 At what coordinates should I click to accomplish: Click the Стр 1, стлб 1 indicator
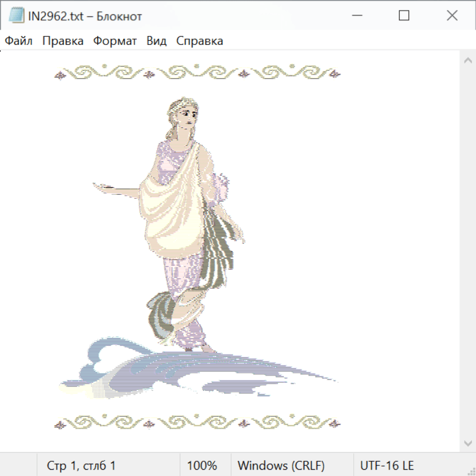(81, 465)
